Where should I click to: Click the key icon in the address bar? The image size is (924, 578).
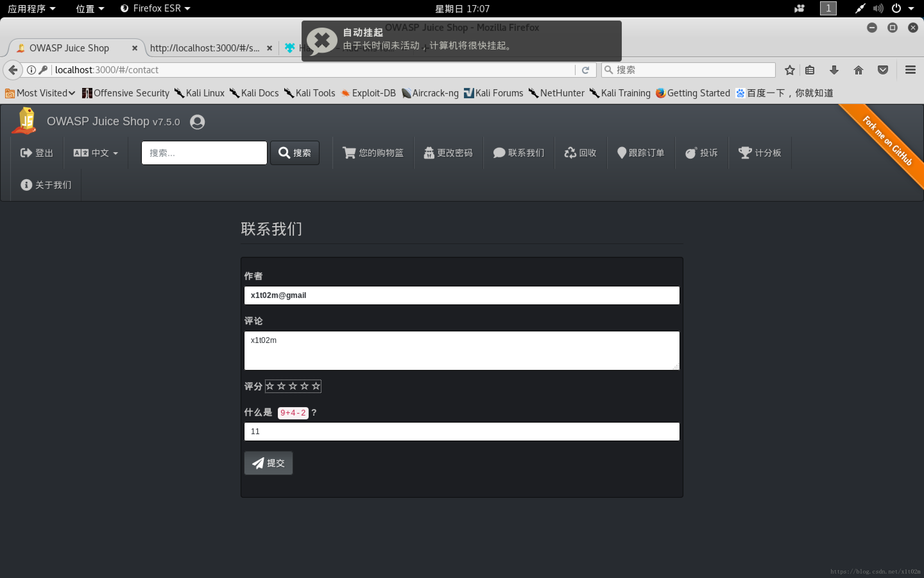coord(43,70)
